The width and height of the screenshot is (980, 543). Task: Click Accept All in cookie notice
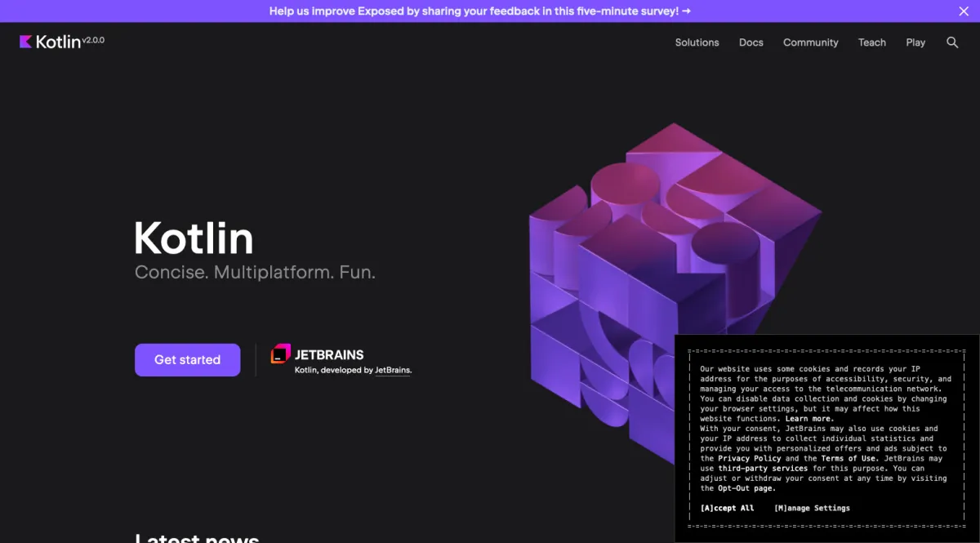pyautogui.click(x=727, y=508)
